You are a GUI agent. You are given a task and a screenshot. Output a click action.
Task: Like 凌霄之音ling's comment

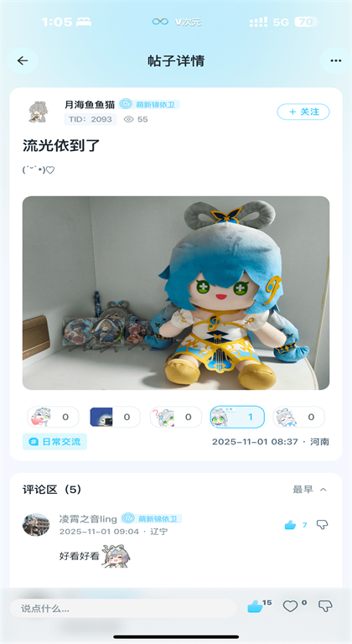click(290, 525)
